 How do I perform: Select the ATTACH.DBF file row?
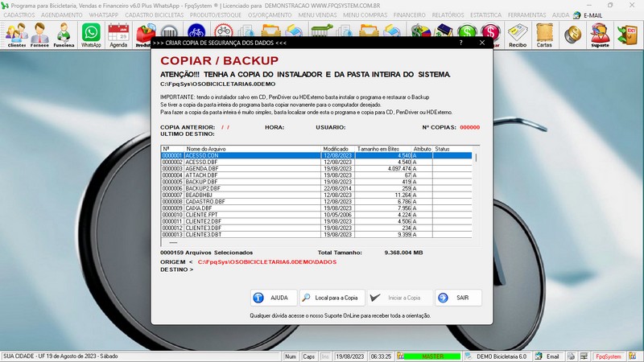point(316,175)
